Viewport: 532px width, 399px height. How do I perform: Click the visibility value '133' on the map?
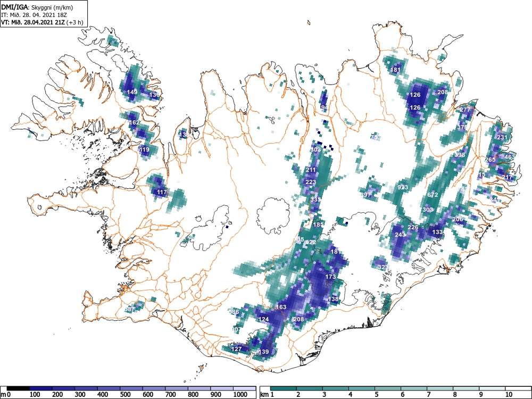pos(438,232)
